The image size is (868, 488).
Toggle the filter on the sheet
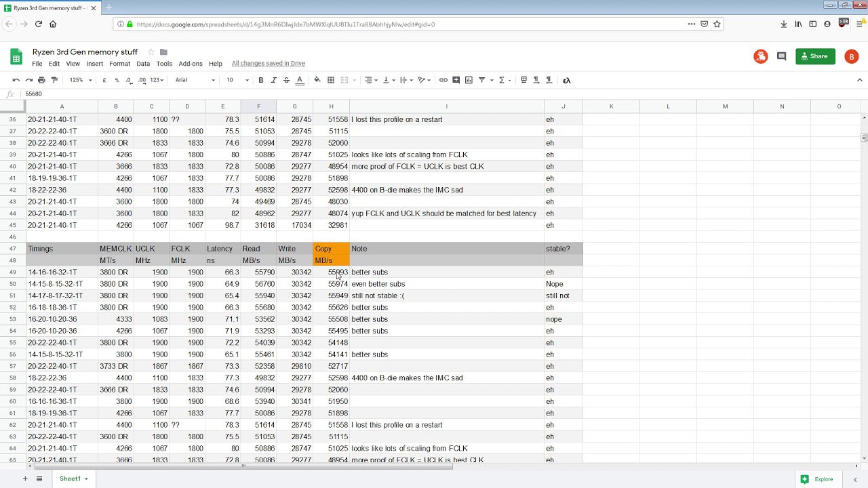(x=481, y=80)
